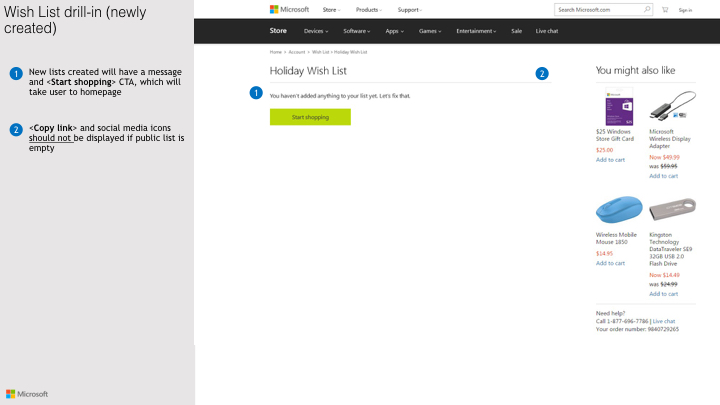The image size is (720, 405).
Task: Click Kingston Technology DataTraveler title
Action: 670,249
